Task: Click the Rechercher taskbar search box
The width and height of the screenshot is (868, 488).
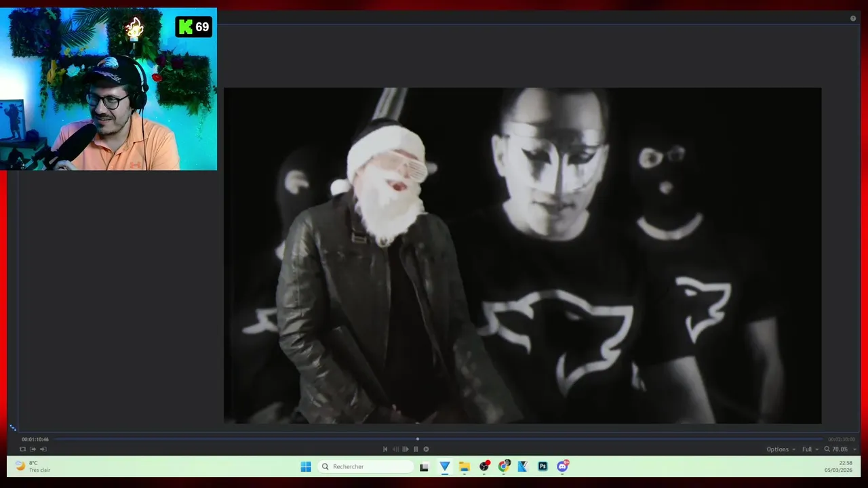Action: point(366,466)
